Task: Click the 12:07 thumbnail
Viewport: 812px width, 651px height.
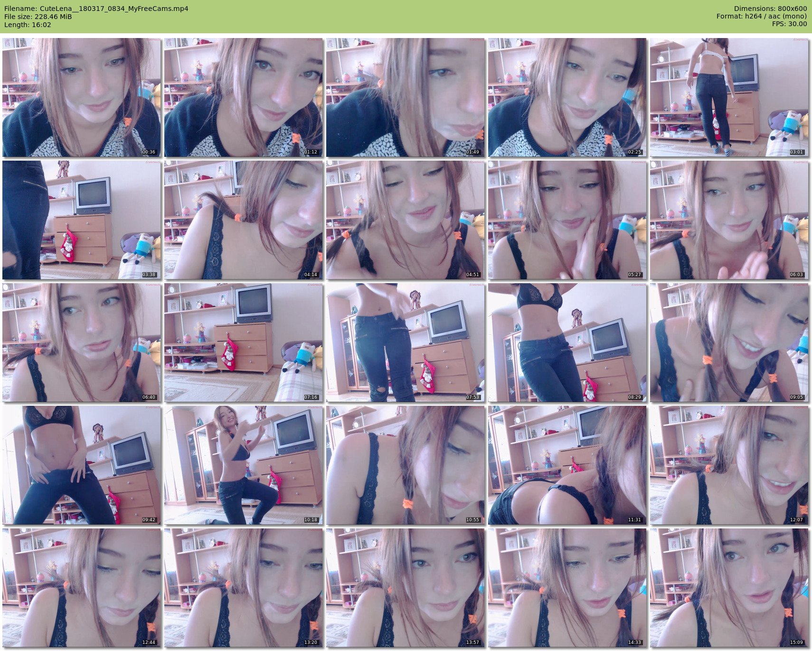Action: [729, 465]
